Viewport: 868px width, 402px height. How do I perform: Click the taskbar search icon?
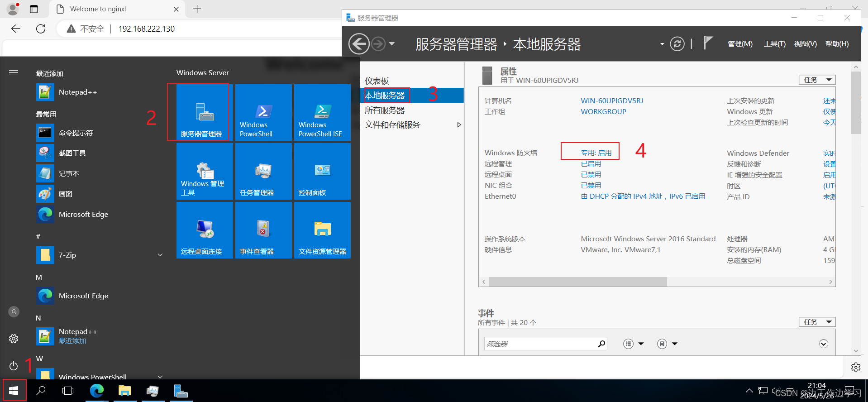41,390
